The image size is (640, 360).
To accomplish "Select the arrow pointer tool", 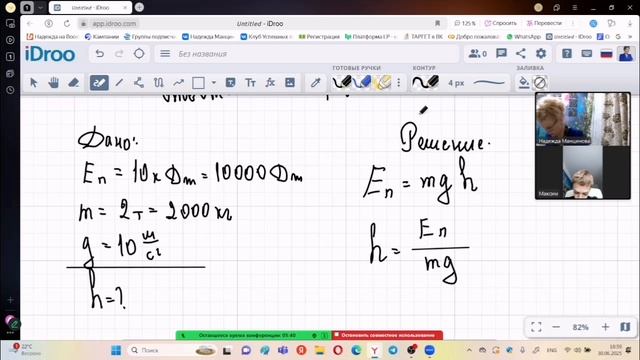I will tap(33, 83).
